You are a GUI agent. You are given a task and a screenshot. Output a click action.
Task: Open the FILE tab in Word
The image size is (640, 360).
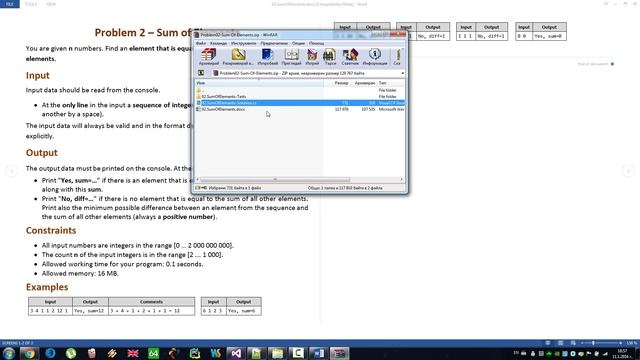coord(10,4)
